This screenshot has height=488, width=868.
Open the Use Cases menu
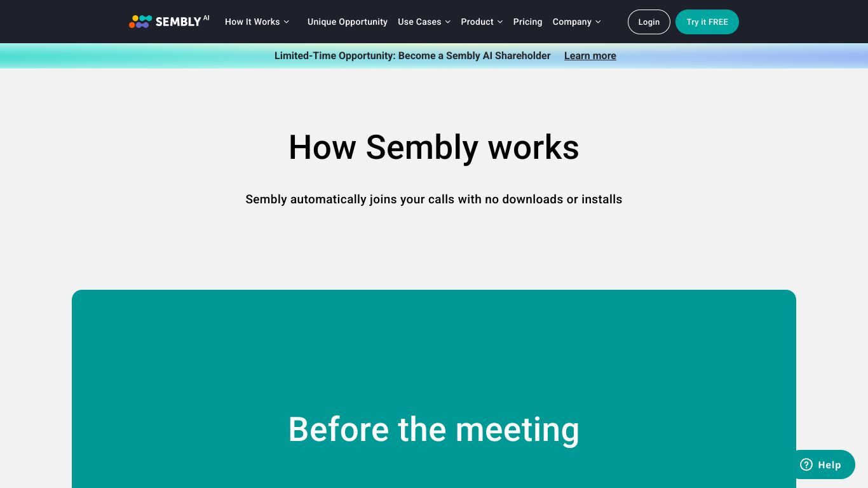click(424, 22)
